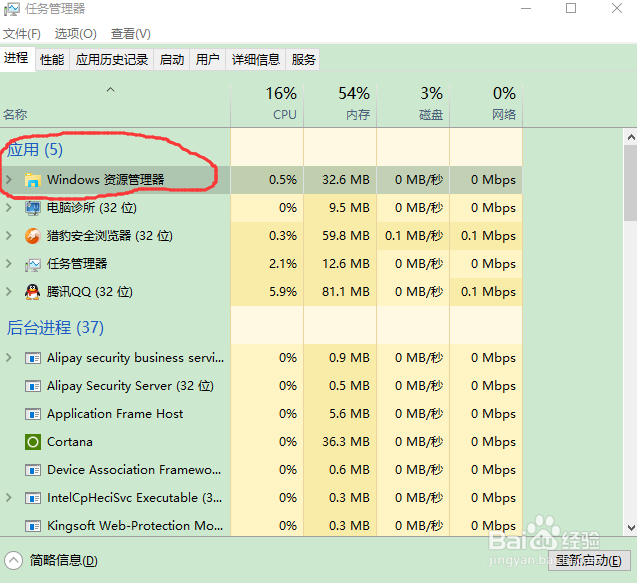Screen dimensions: 637x583
Task: Click the Kingsoft Web-Protection icon
Action: pos(32,526)
